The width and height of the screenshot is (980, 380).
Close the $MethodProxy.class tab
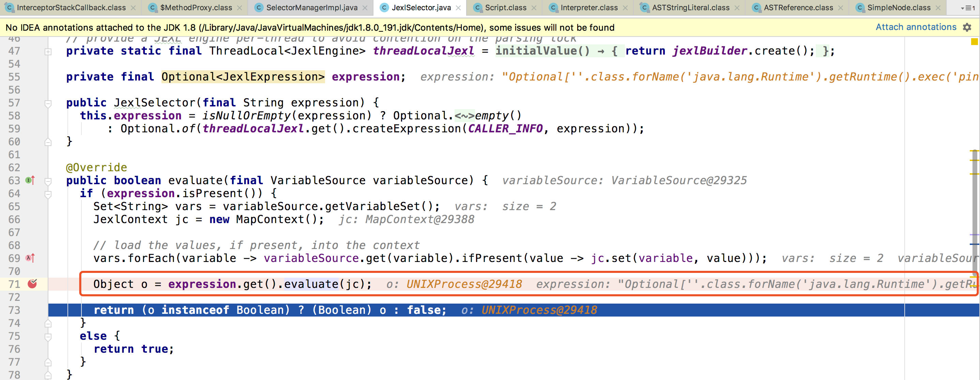(x=239, y=8)
